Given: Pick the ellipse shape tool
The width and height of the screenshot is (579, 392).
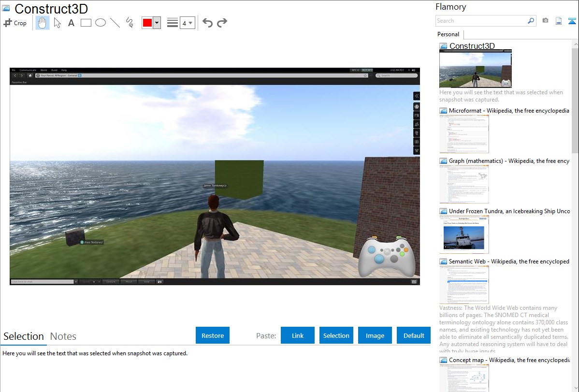Looking at the screenshot, I should pyautogui.click(x=100, y=23).
